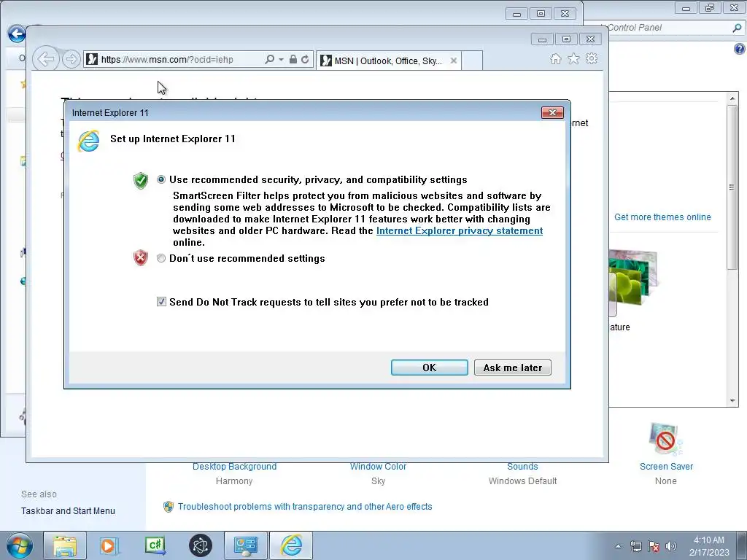The image size is (747, 560).
Task: Open Internet Explorer privacy statement link
Action: (x=460, y=231)
